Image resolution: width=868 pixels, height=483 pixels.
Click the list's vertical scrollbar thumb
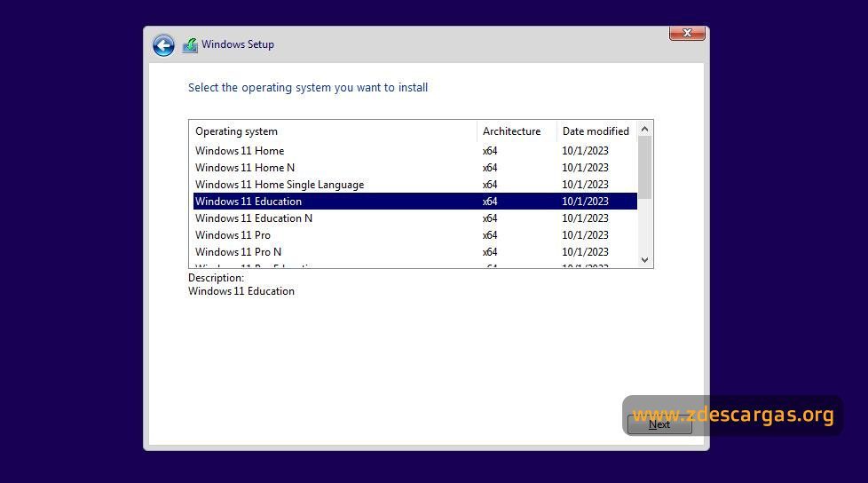(x=644, y=168)
